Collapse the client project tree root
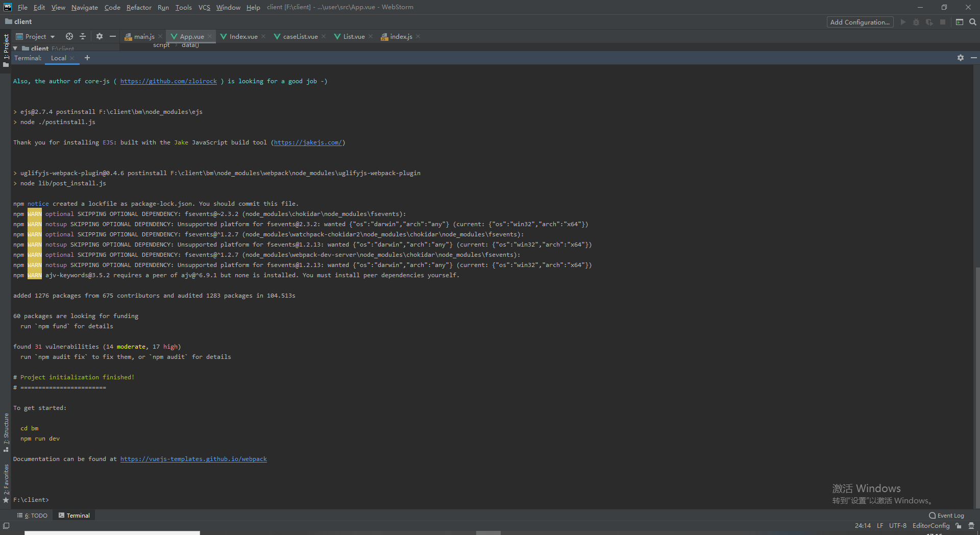Image resolution: width=980 pixels, height=535 pixels. (x=15, y=48)
